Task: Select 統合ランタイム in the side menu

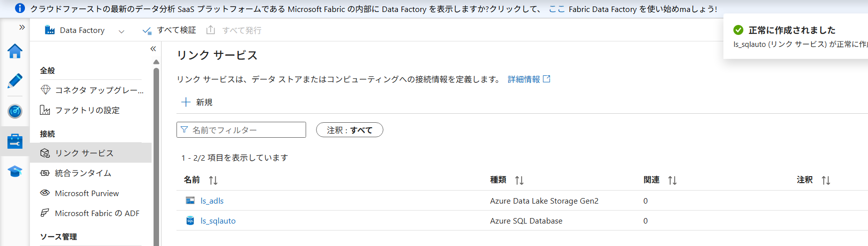Action: coord(83,173)
